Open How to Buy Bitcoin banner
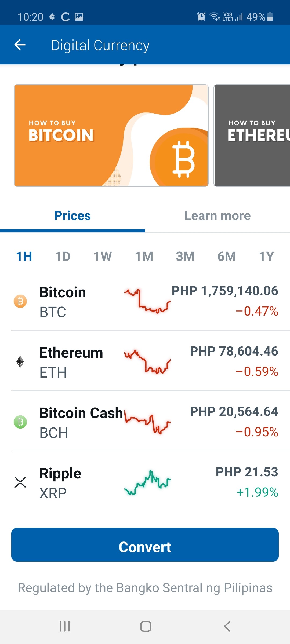 (x=111, y=136)
